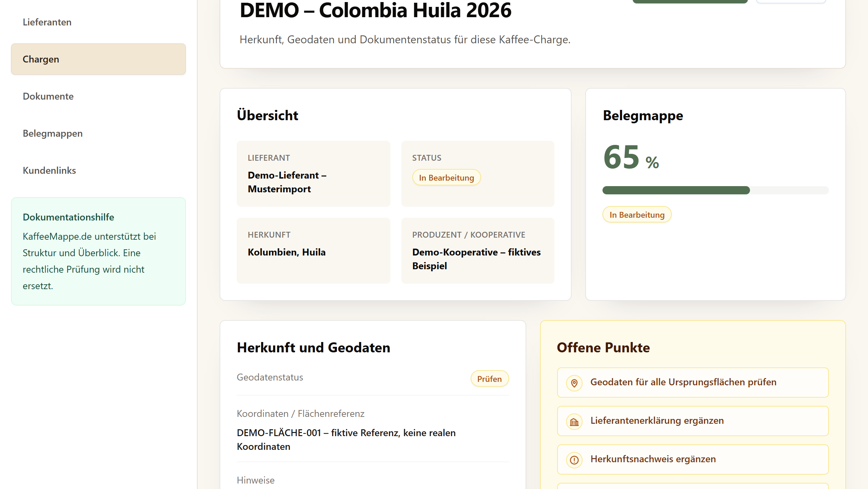Click the In Bearbeitung badge in Belegmappe
This screenshot has width=868, height=489.
[x=637, y=215]
